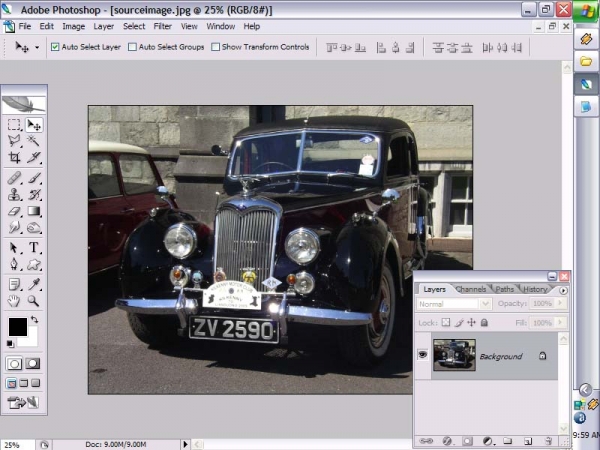Select the Move tool in toolbox
Viewport: 600px width, 450px height.
(34, 125)
